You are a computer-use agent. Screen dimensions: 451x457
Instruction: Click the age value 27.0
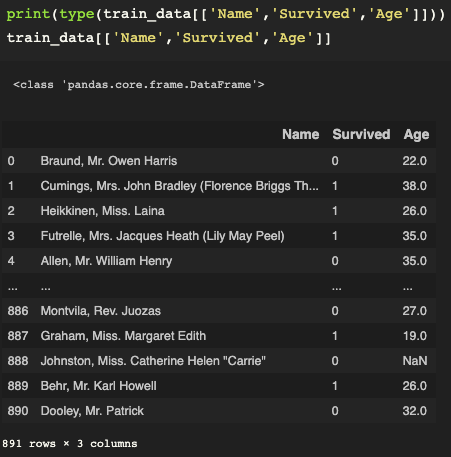(x=415, y=311)
